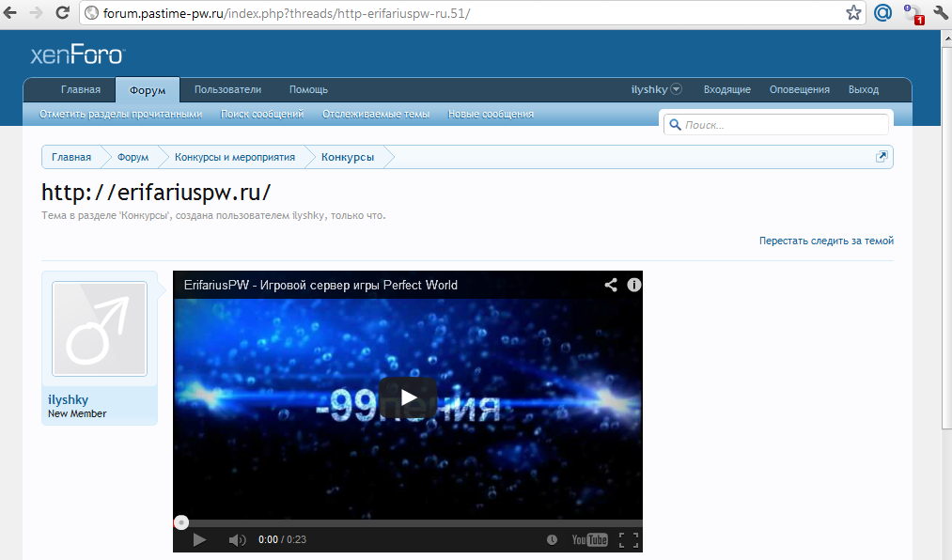Viewport: 952px width, 560px height.
Task: Open the Пользователи tab
Action: [x=227, y=89]
